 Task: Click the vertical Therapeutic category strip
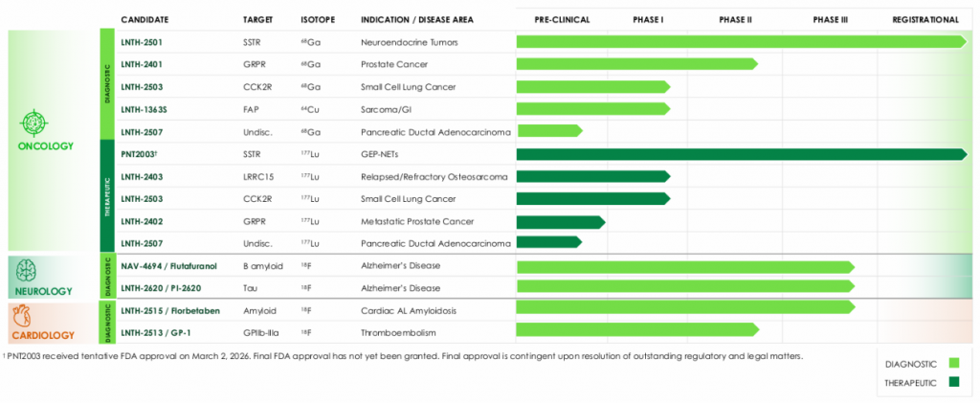coord(107,195)
